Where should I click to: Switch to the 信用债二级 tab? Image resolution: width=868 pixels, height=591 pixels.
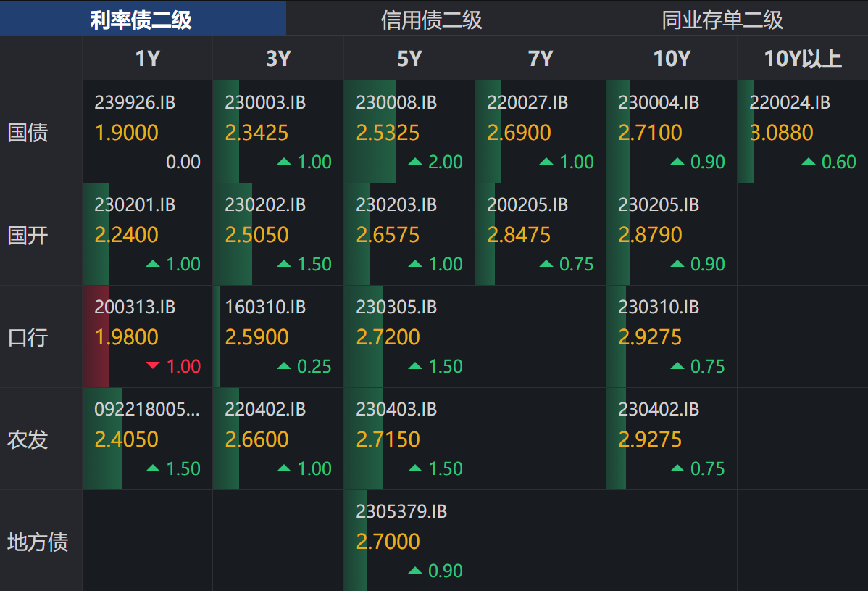(x=431, y=20)
